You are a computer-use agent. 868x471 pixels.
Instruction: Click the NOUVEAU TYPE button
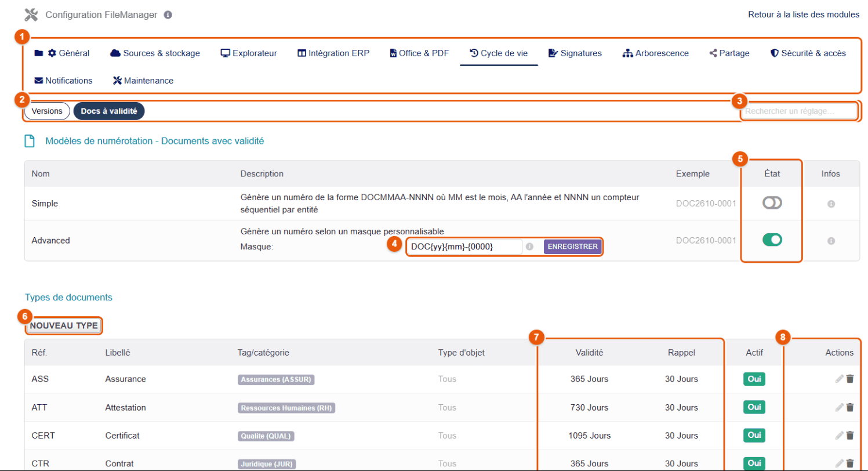63,326
